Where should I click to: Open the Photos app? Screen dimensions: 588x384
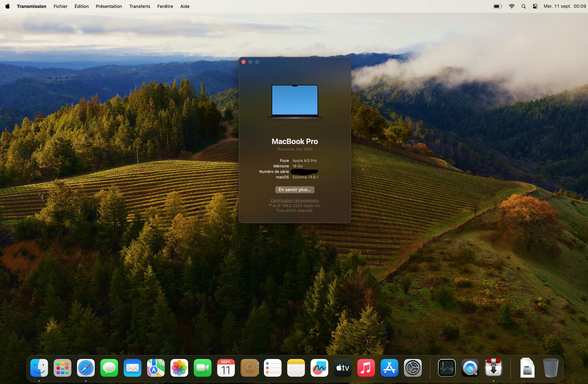pyautogui.click(x=179, y=368)
